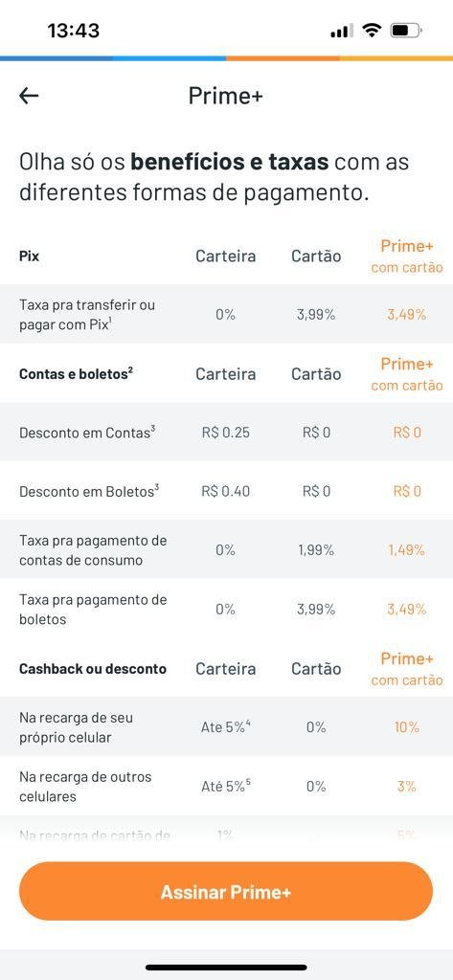Image resolution: width=453 pixels, height=980 pixels.
Task: Tap the Desconto em Boletos row label
Action: click(89, 491)
